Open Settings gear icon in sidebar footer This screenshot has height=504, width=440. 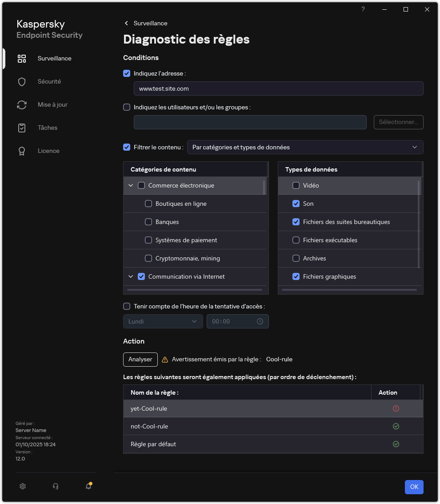click(x=23, y=486)
